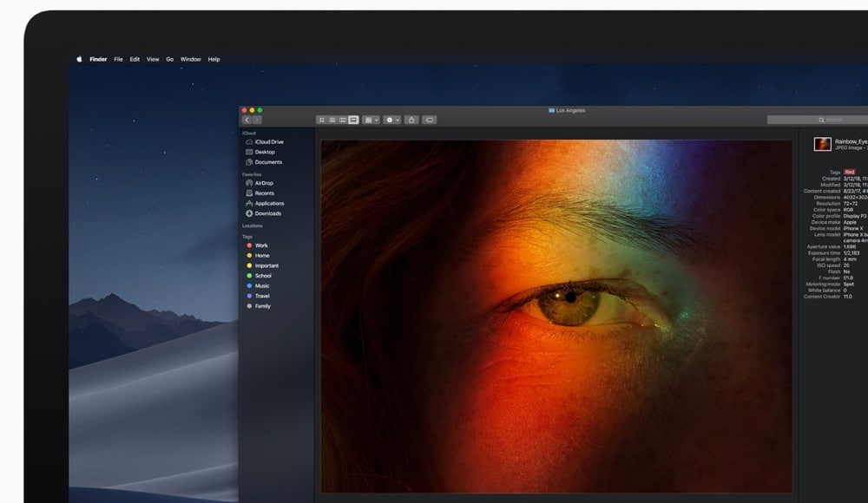The height and width of the screenshot is (503, 868).
Task: Go forward with the Finder forward arrow
Action: click(257, 120)
